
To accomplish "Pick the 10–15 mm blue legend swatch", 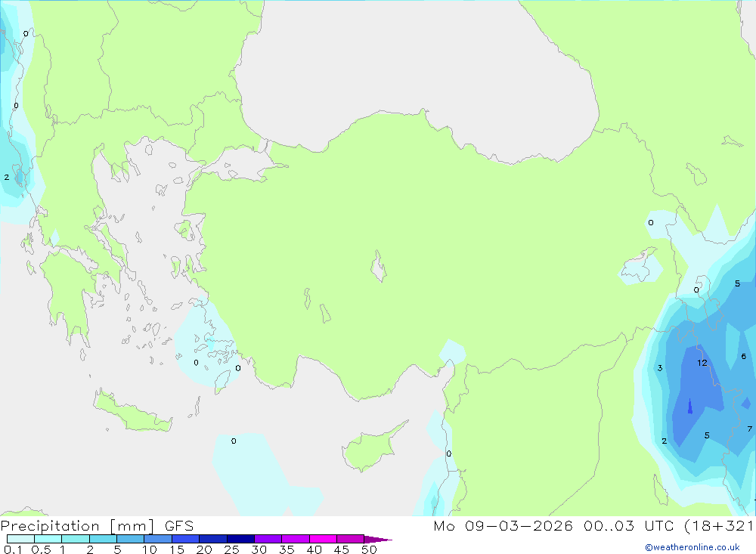I will pos(158,539).
